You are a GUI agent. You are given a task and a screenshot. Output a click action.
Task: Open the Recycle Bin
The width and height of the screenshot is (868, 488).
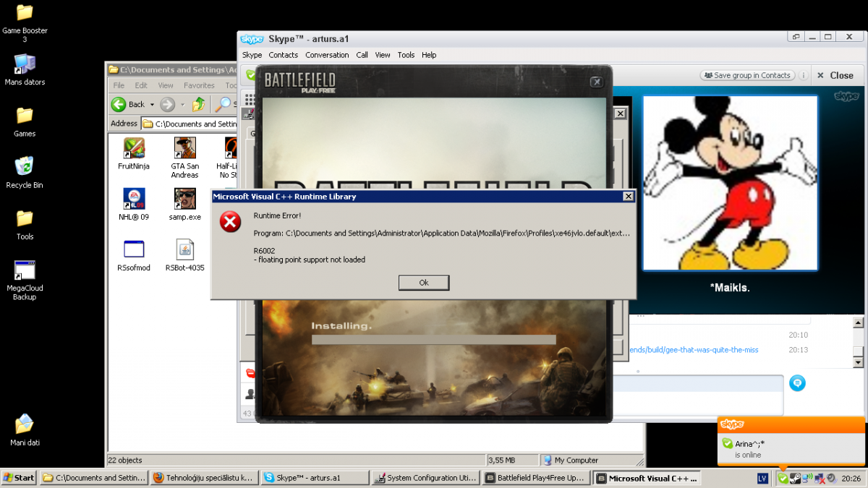(x=25, y=172)
